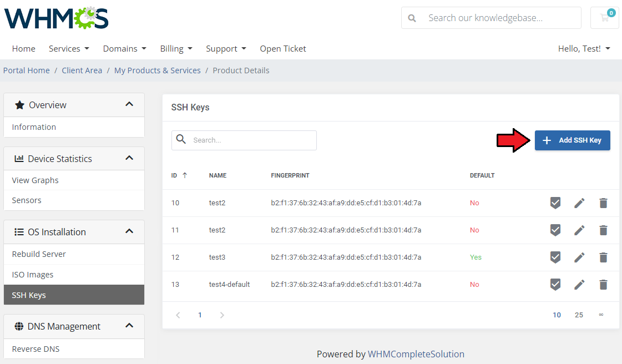Go to next page arrow in pagination
Viewport: 622px width, 364px height.
point(222,315)
